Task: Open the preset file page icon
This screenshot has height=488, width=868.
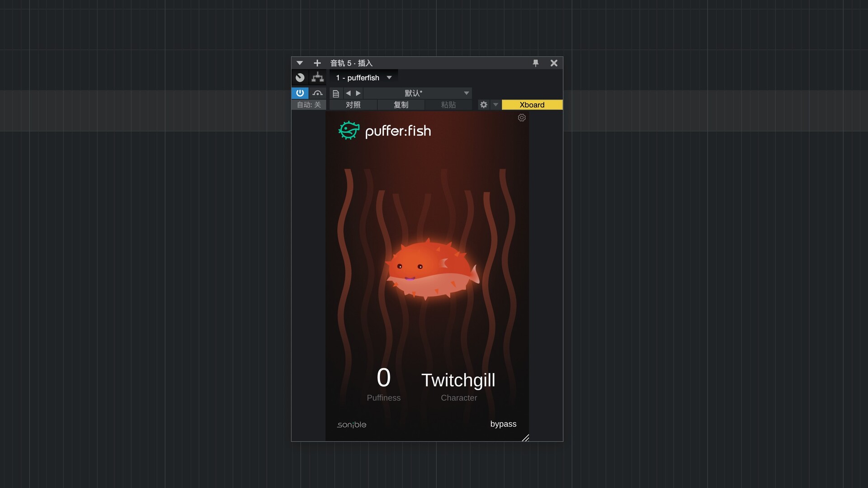Action: click(336, 94)
